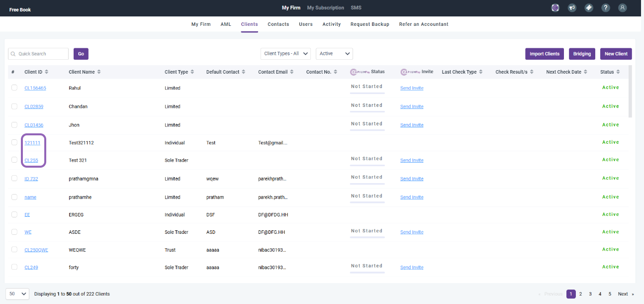Switch to the Activity tab
Image resolution: width=644 pixels, height=304 pixels.
pos(332,24)
